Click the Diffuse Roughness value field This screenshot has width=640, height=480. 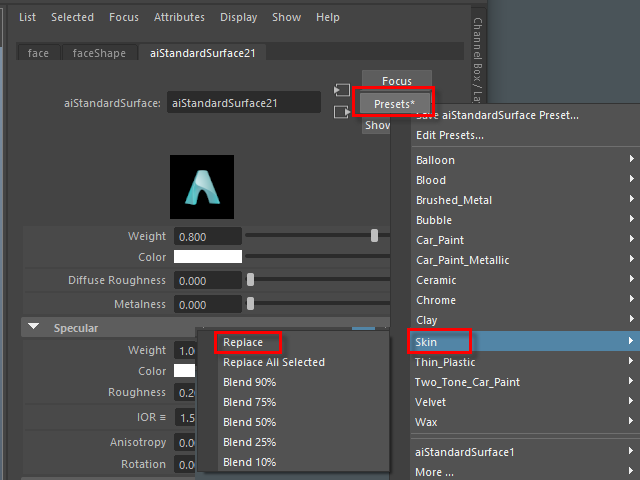click(207, 281)
